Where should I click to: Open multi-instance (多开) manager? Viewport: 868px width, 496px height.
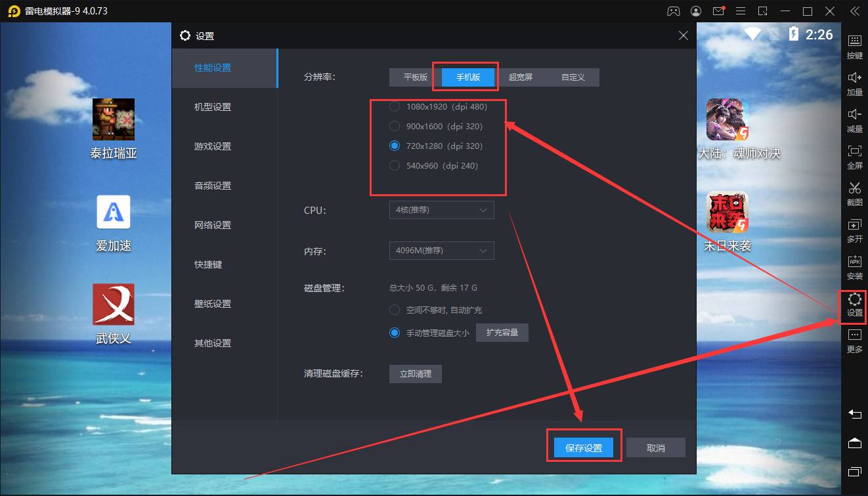pos(854,229)
